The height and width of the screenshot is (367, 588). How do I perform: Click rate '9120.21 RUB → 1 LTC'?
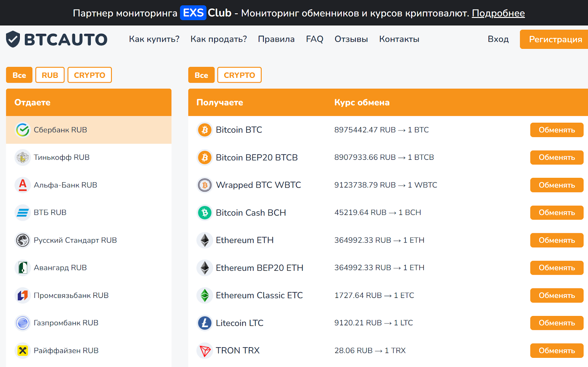coord(374,323)
